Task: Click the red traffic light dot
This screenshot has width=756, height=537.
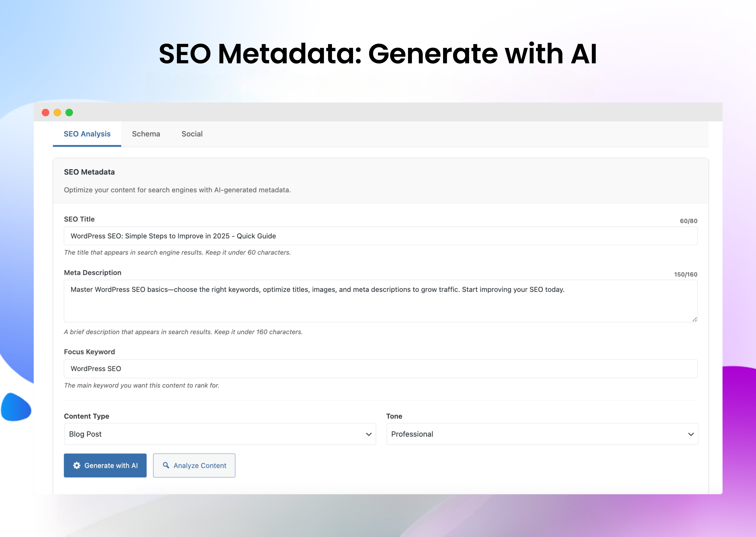Action: coord(45,113)
